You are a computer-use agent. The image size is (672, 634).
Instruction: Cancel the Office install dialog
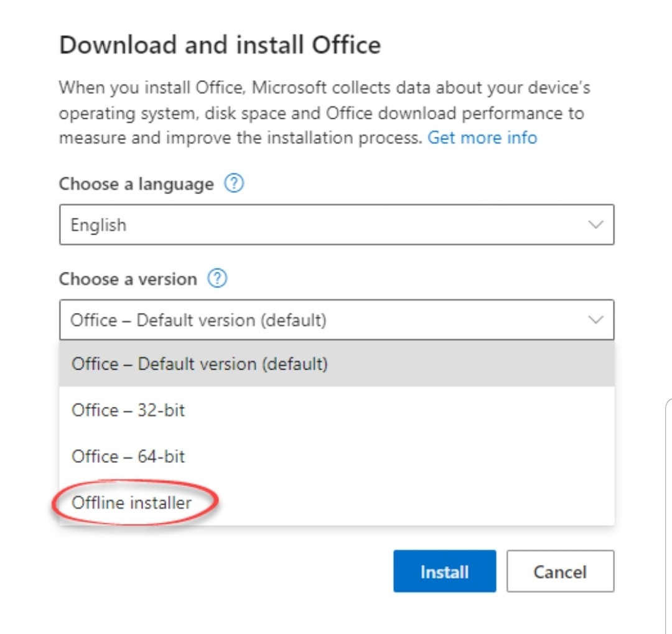tap(560, 571)
